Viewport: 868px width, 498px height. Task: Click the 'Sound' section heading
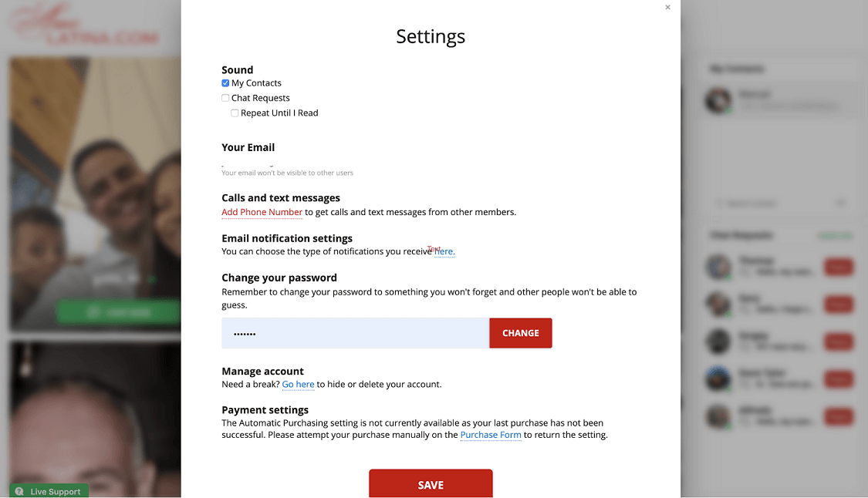pos(237,69)
